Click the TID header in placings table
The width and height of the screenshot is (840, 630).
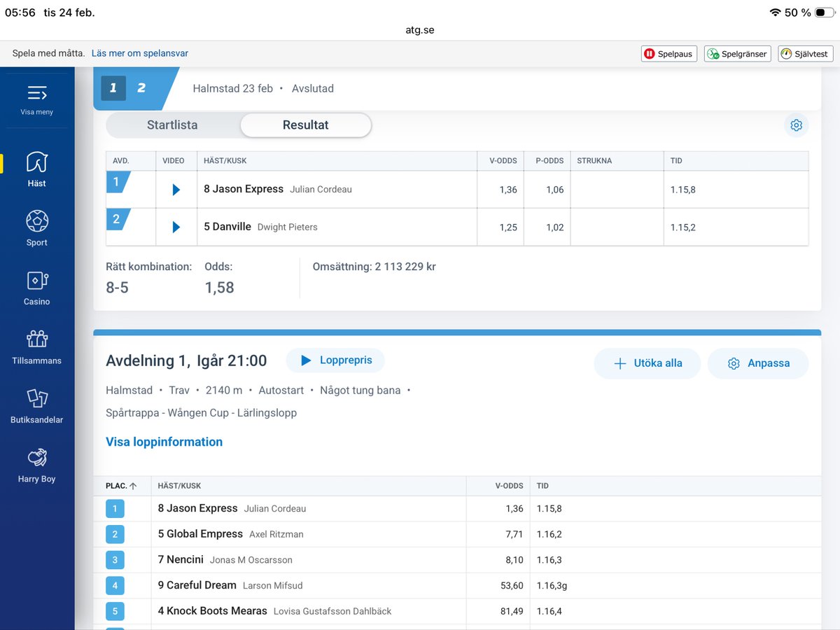click(x=542, y=486)
